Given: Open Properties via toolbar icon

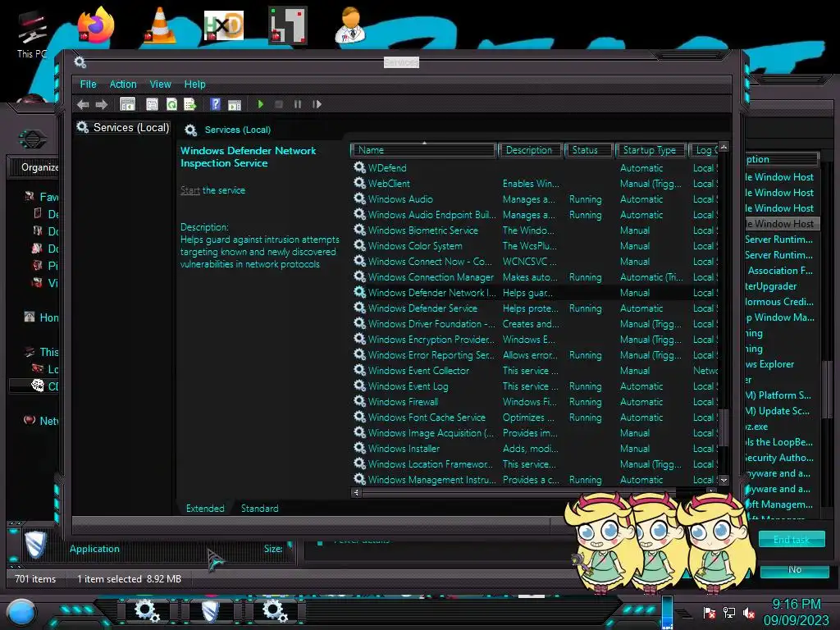Looking at the screenshot, I should point(152,104).
